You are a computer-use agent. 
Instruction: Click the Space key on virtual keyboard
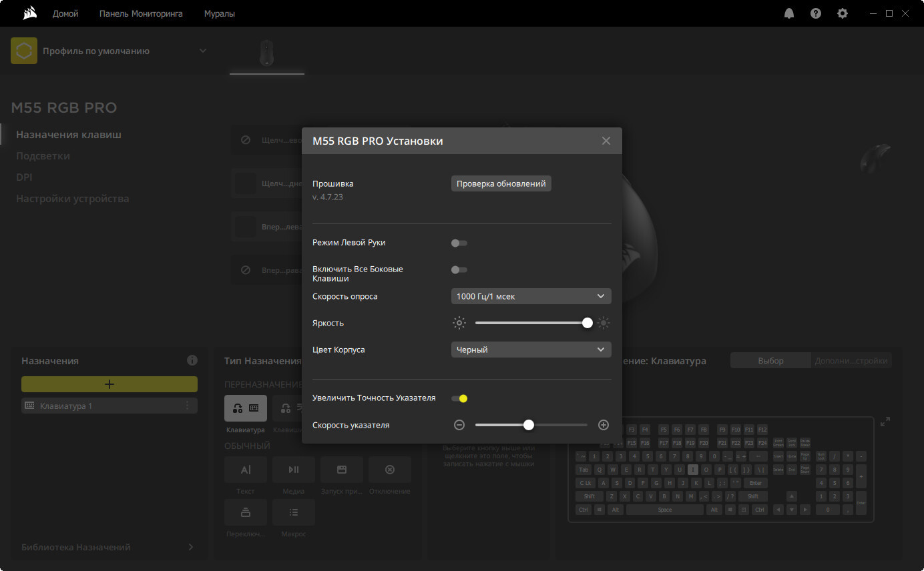click(665, 510)
